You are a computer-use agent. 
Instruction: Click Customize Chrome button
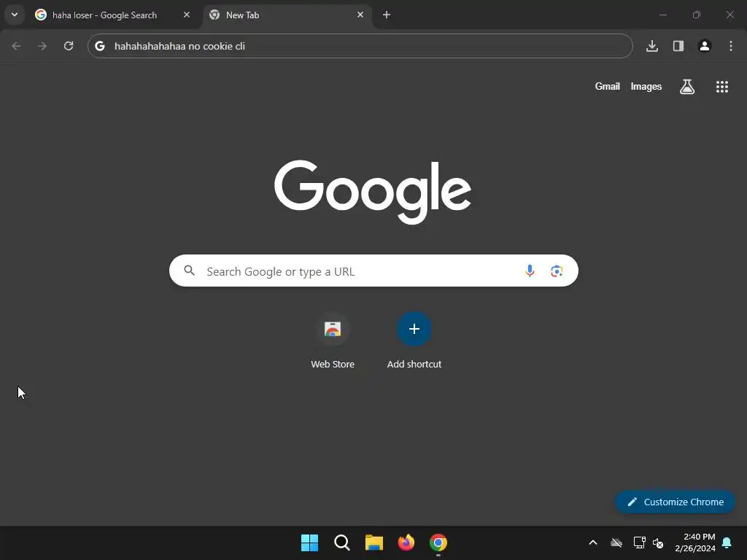point(675,502)
